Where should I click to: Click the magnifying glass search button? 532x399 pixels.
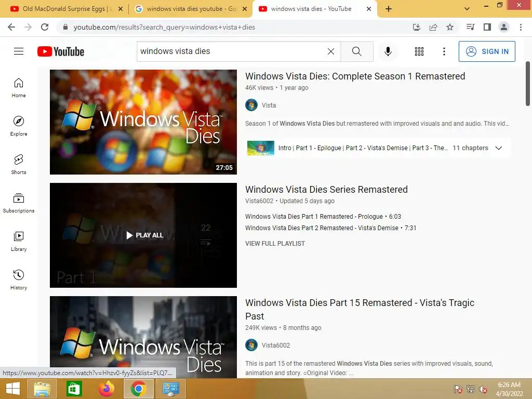click(356, 51)
